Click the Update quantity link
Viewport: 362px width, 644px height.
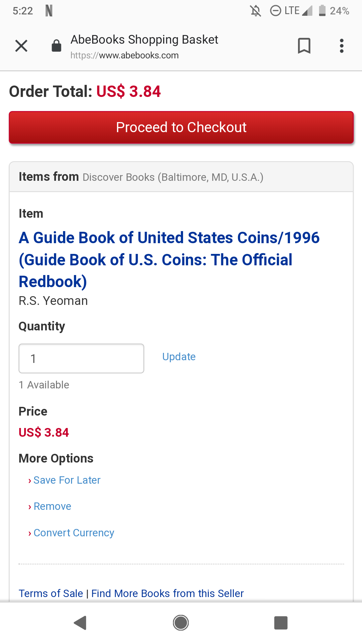coord(179,357)
